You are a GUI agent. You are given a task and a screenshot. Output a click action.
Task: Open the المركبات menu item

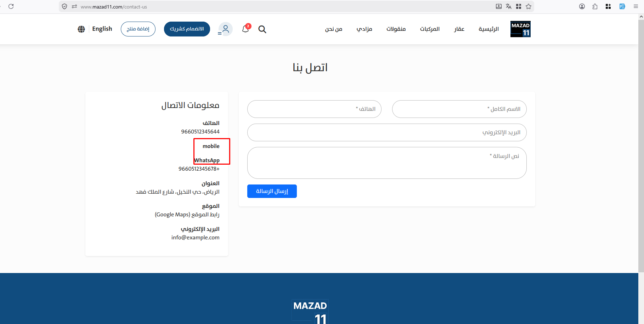[430, 29]
